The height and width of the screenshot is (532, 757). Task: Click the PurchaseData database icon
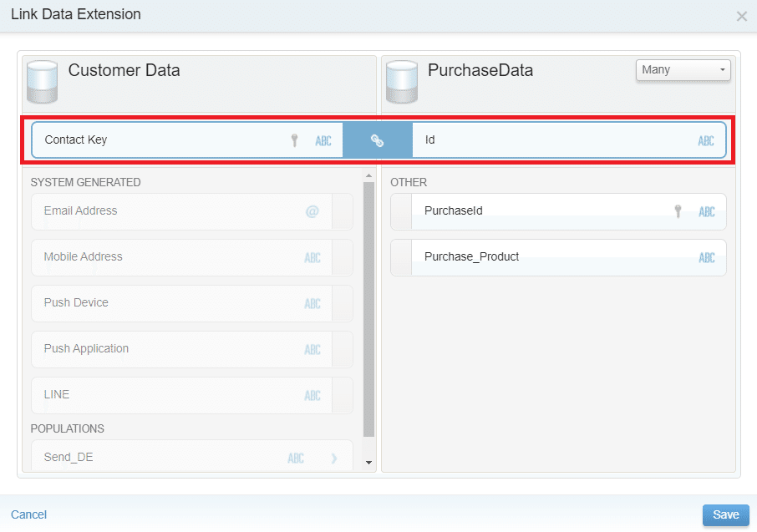coord(401,80)
